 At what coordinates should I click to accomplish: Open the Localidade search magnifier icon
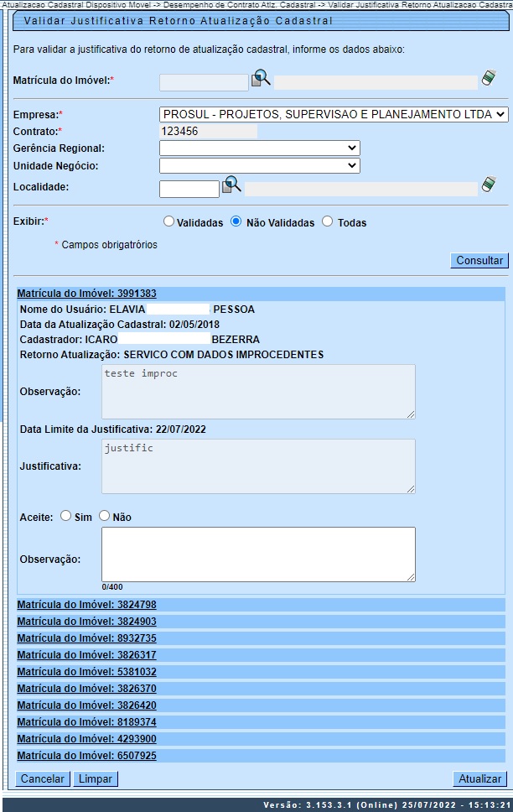pyautogui.click(x=231, y=185)
